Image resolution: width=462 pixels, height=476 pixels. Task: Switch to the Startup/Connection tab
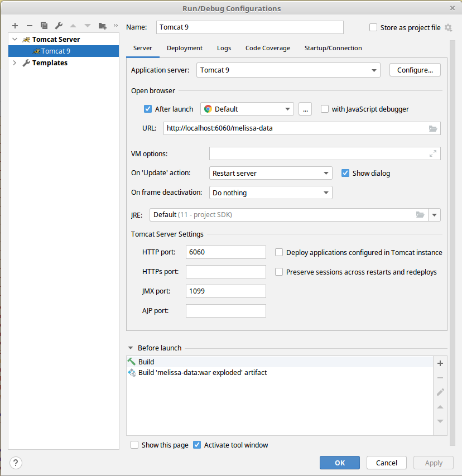point(333,48)
